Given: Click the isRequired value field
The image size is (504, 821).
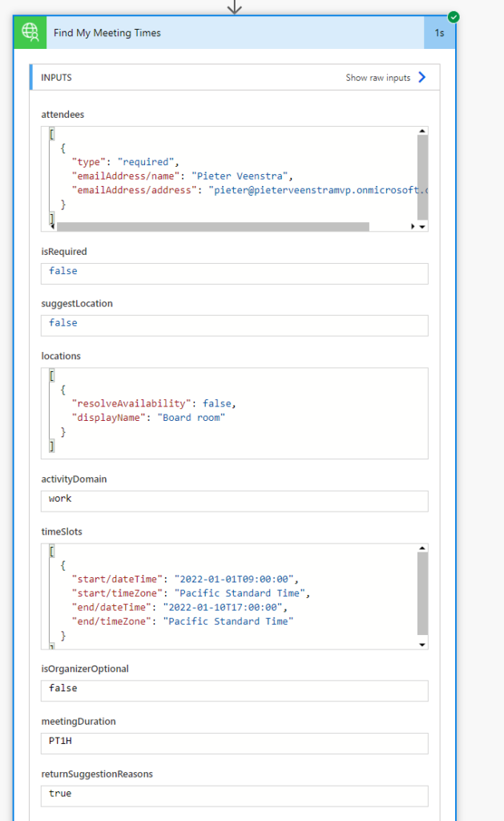Looking at the screenshot, I should (x=235, y=273).
